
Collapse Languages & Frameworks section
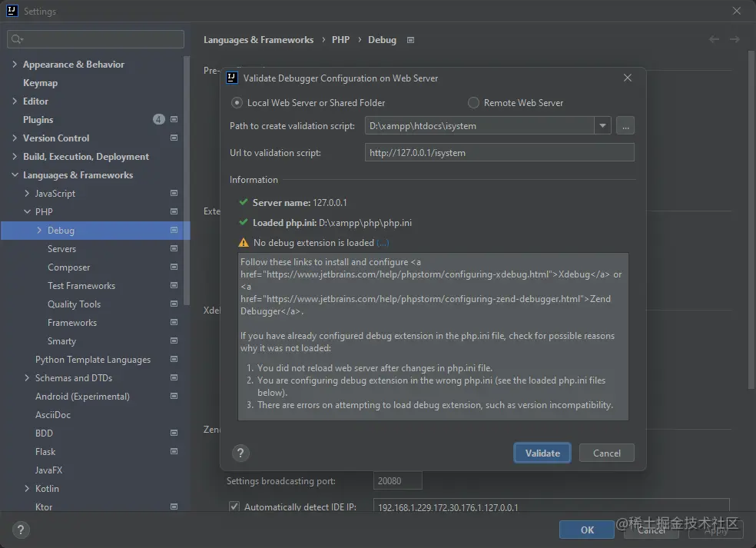point(15,174)
